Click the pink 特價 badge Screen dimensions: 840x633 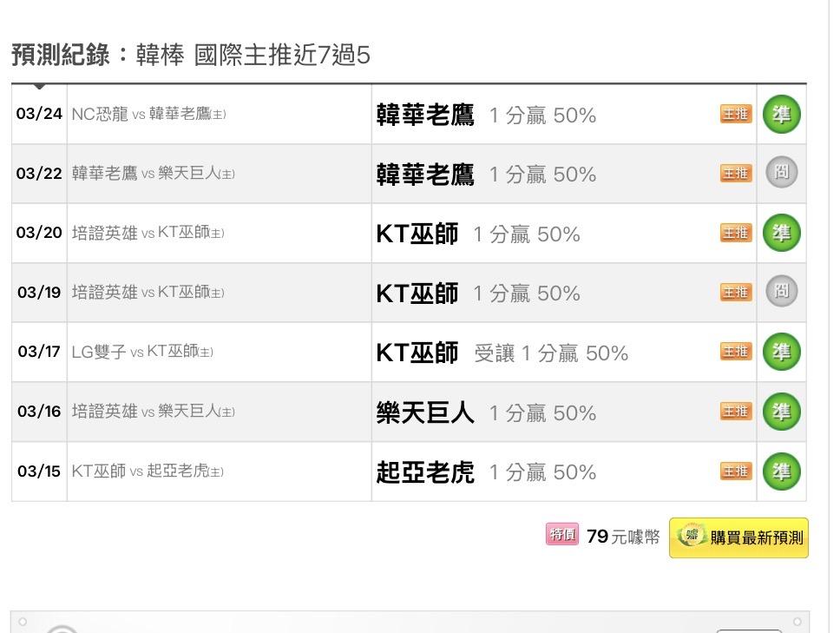(x=561, y=535)
